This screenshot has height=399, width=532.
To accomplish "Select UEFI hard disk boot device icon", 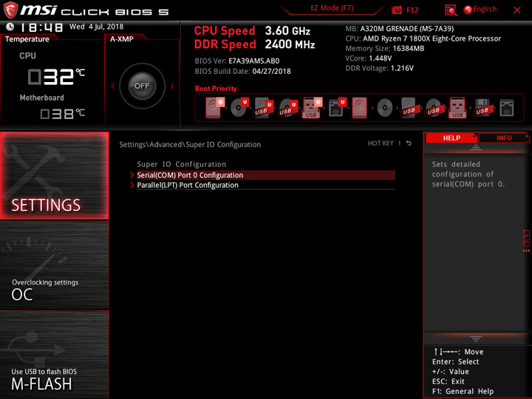I will (214, 108).
